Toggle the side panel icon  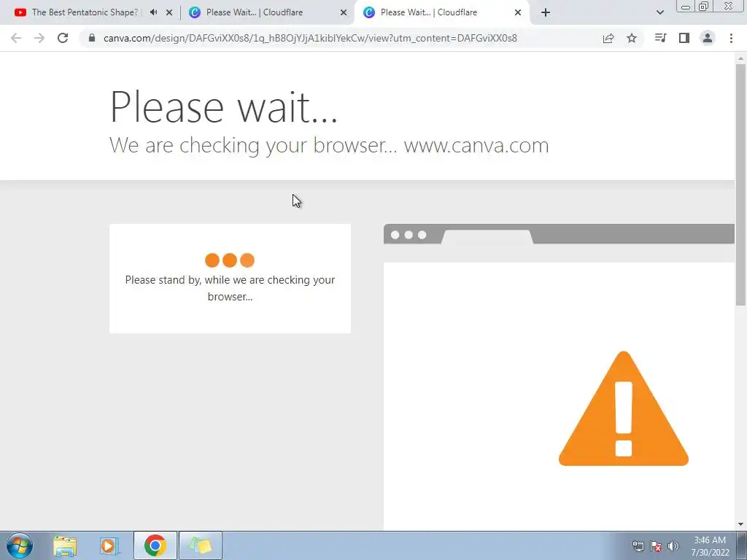click(684, 38)
